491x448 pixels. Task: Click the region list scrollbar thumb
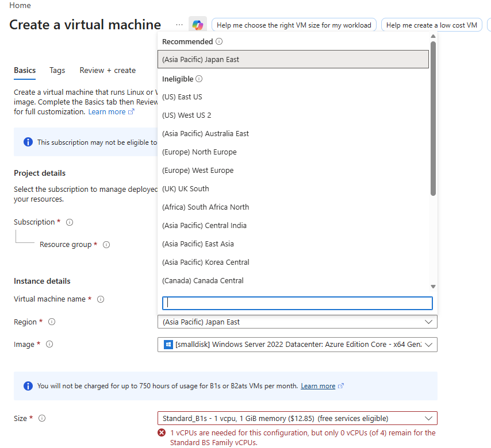[433, 119]
